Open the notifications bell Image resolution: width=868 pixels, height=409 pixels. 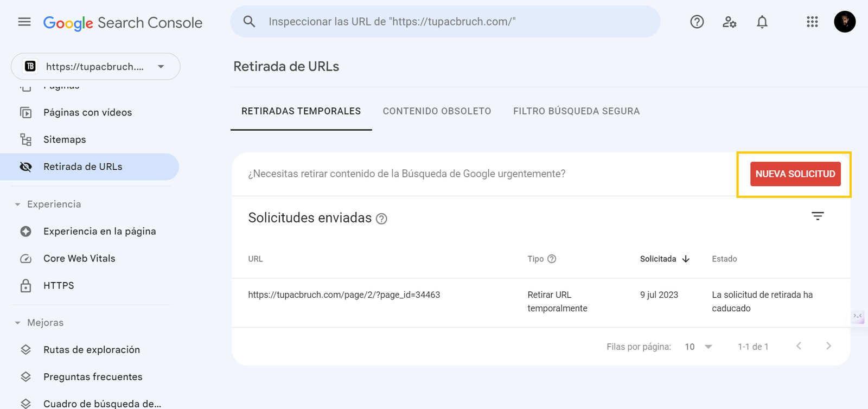coord(762,22)
